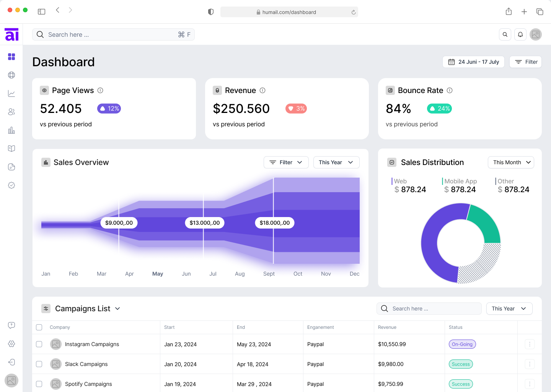The image size is (551, 392).
Task: Click the notification bell icon
Action: 520,34
